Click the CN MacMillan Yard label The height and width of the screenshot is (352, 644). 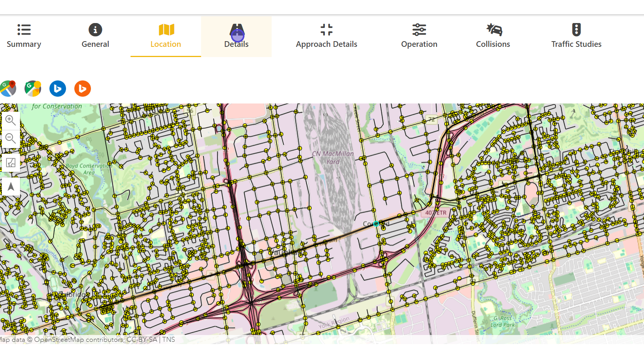coord(333,157)
